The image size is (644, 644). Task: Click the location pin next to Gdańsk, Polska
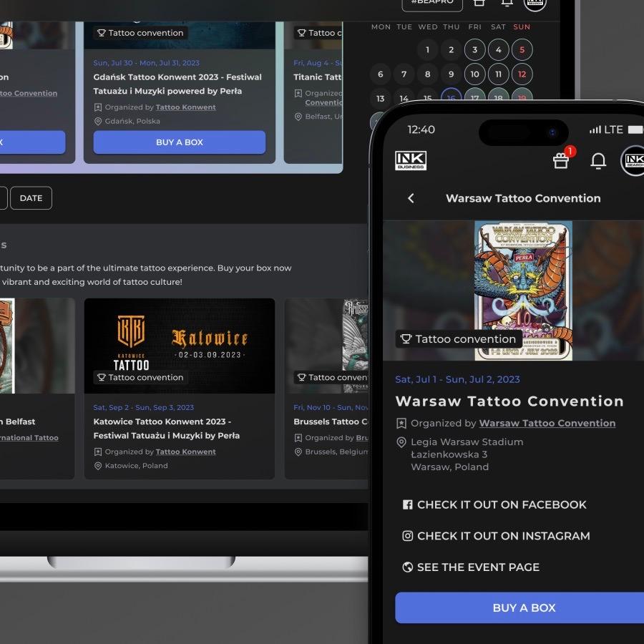point(98,121)
